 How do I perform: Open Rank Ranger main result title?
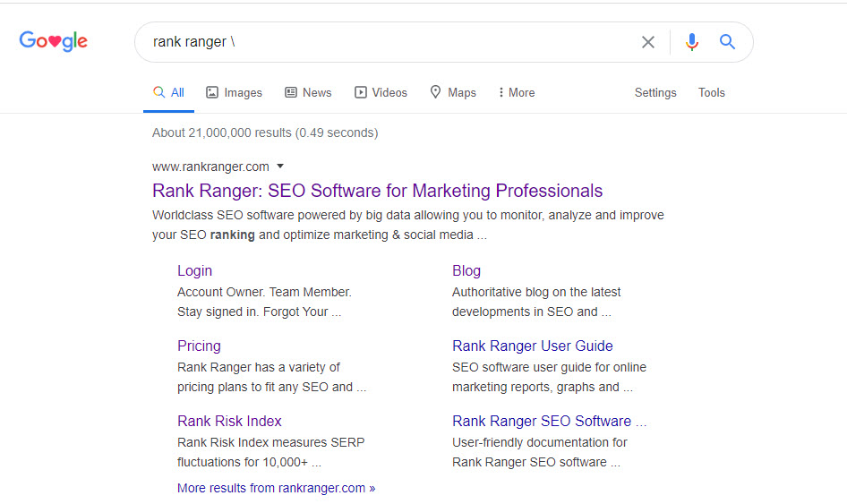(x=377, y=191)
